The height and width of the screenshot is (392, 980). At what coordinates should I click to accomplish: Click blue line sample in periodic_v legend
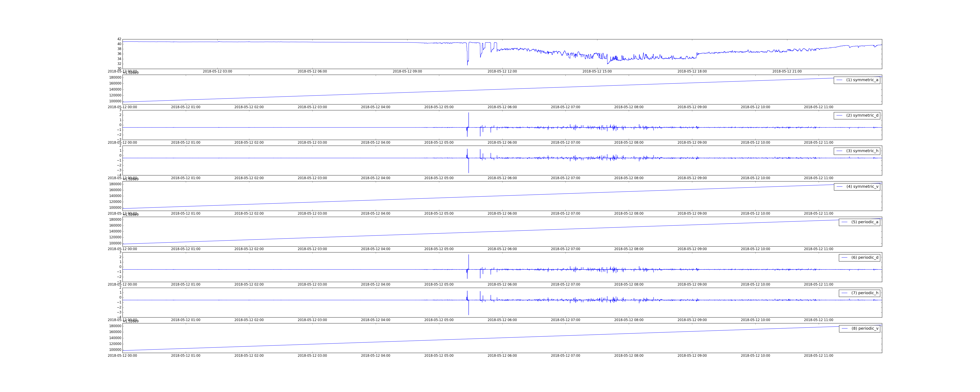pos(845,328)
